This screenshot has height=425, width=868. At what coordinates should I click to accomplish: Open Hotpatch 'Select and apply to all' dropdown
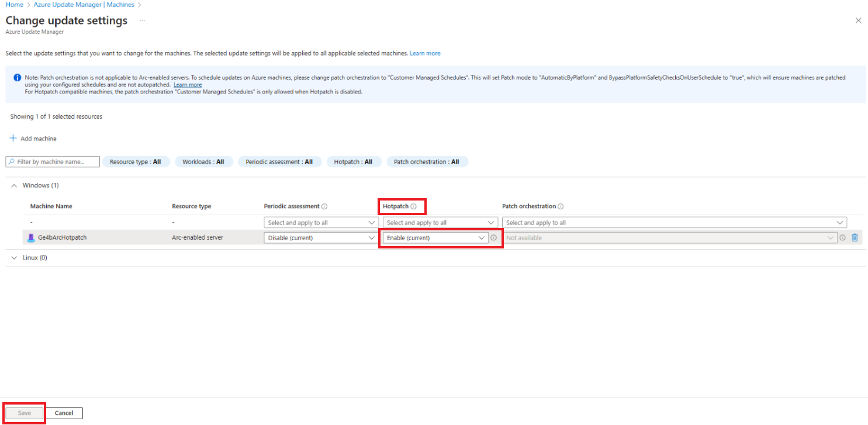pyautogui.click(x=440, y=223)
